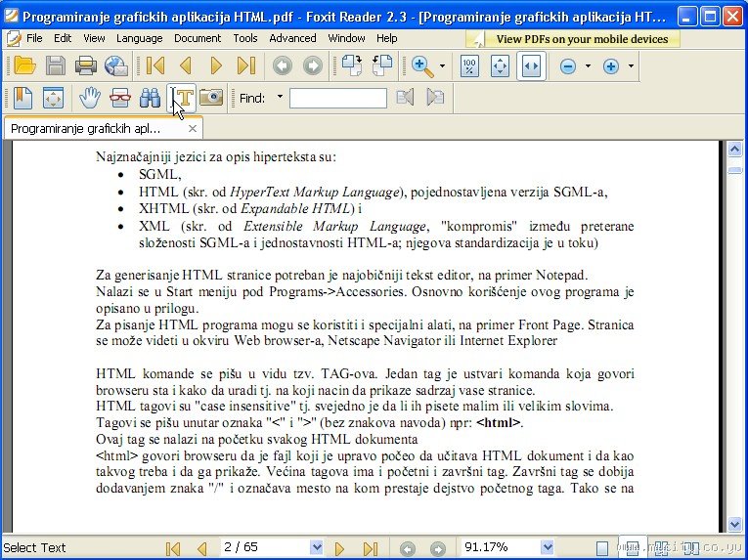Go to last page in top toolbar
The image size is (748, 560).
click(x=246, y=65)
